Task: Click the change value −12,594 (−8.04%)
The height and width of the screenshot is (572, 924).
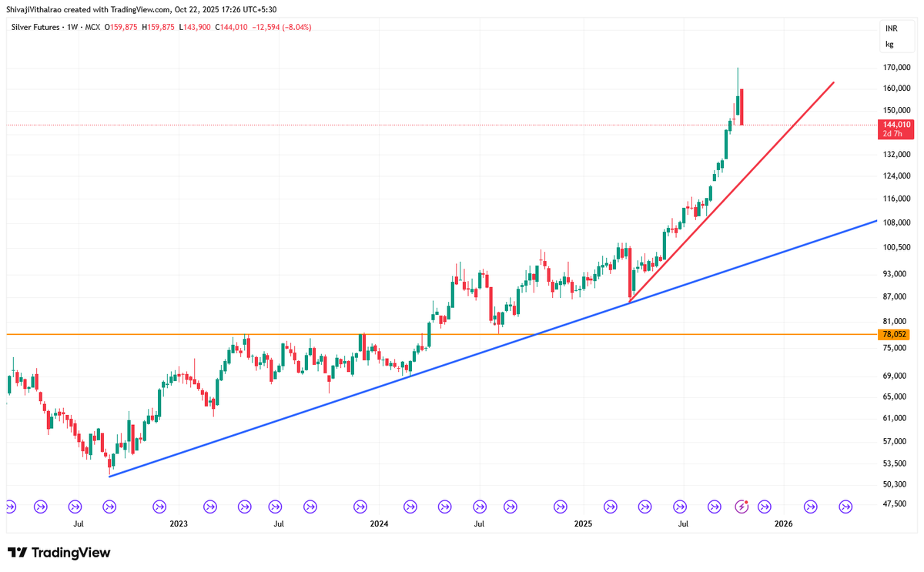Action: click(282, 27)
